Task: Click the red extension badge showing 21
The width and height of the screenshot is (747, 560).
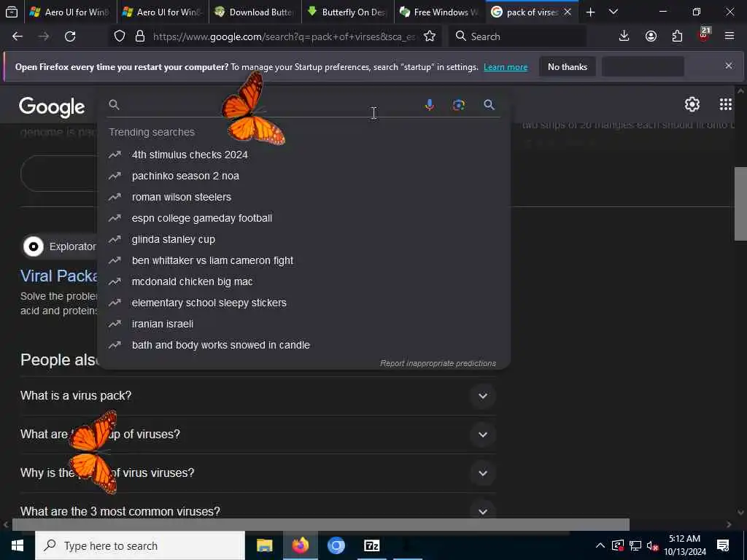Action: (x=704, y=35)
